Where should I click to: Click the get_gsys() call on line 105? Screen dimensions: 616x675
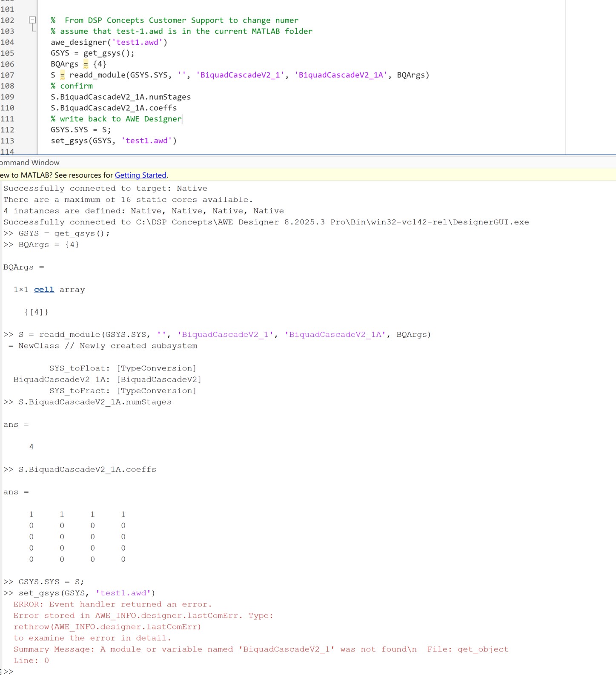click(108, 53)
